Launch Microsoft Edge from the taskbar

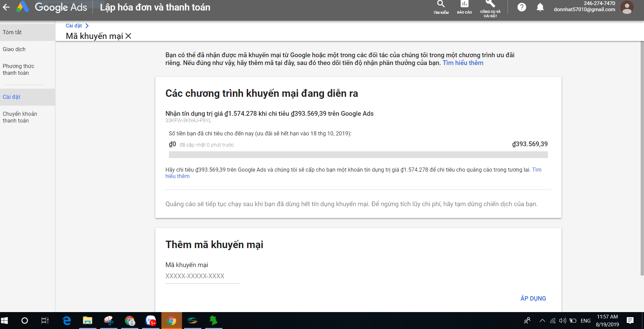click(67, 321)
